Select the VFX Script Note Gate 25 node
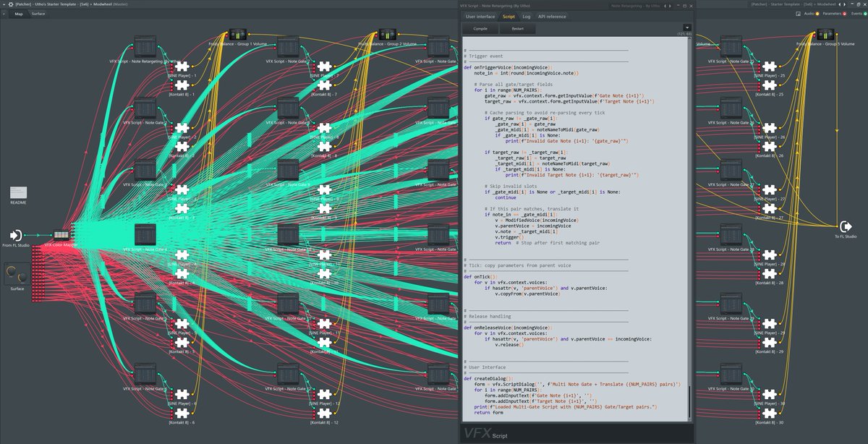This screenshot has width=868, height=444. [x=731, y=48]
